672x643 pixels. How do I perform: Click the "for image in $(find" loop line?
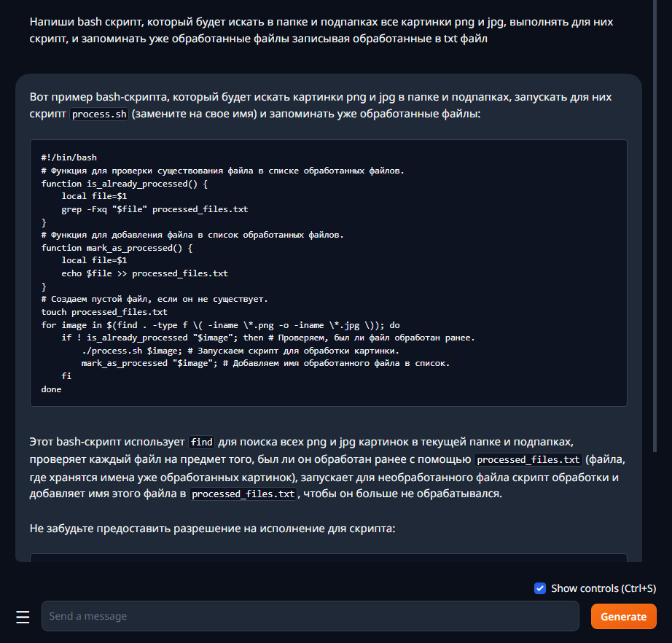point(220,325)
